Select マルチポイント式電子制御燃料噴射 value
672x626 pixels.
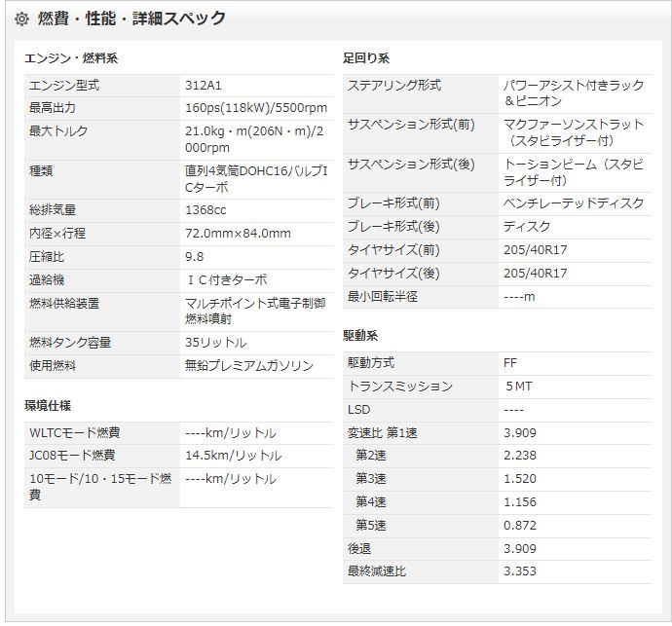(255, 312)
